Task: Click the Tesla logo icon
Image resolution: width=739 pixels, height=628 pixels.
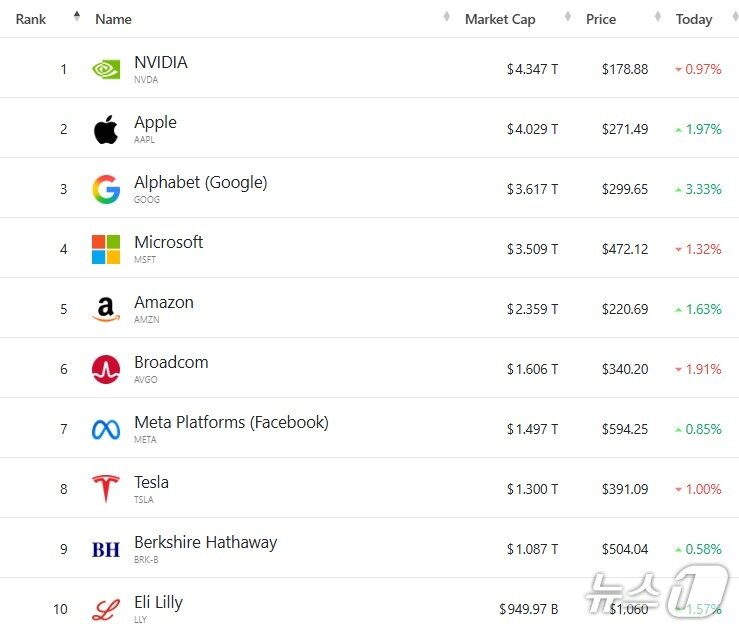Action: point(106,489)
